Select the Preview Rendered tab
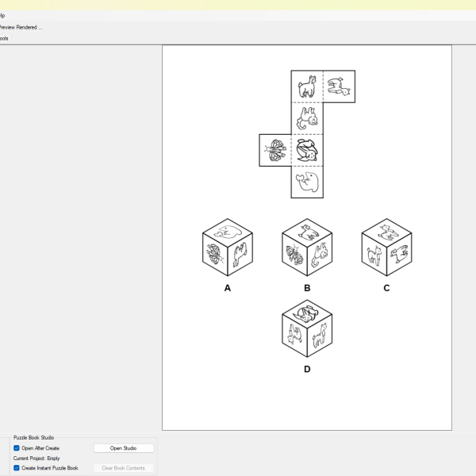Screen dimensions: 476x476 (x=21, y=27)
